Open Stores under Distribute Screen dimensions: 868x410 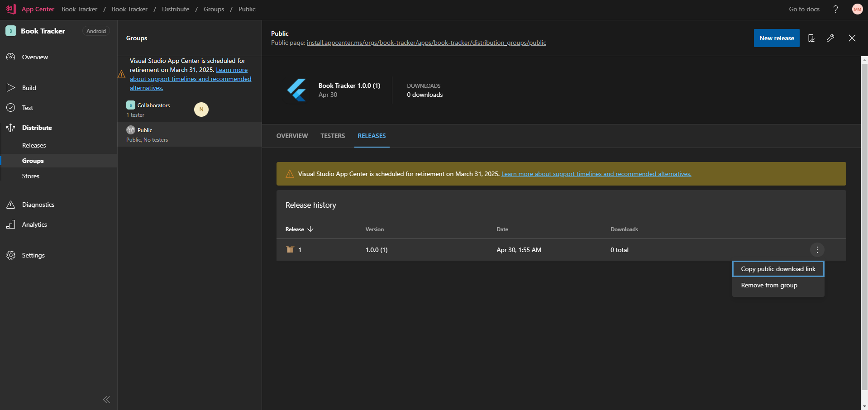pyautogui.click(x=31, y=176)
